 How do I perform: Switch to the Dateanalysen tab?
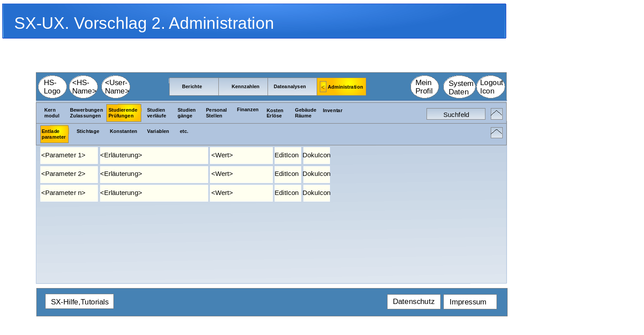[292, 87]
